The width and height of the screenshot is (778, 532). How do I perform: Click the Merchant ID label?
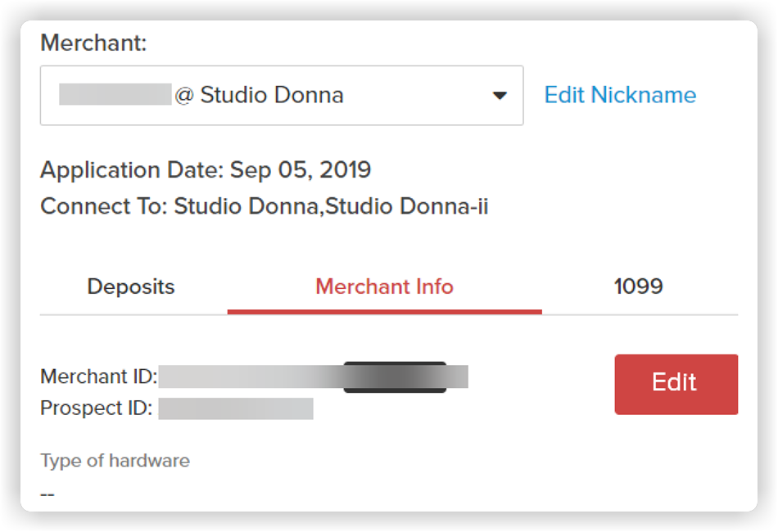coord(99,376)
